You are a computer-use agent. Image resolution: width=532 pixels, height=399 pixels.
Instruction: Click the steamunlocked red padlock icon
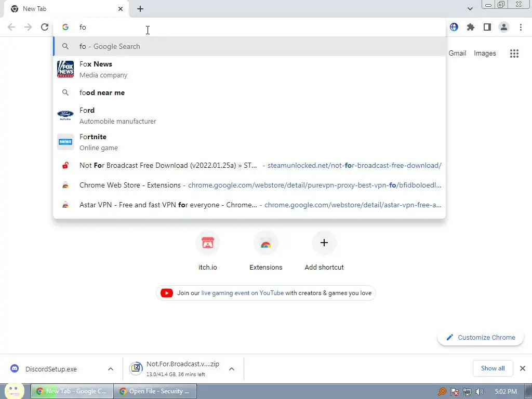(65, 166)
